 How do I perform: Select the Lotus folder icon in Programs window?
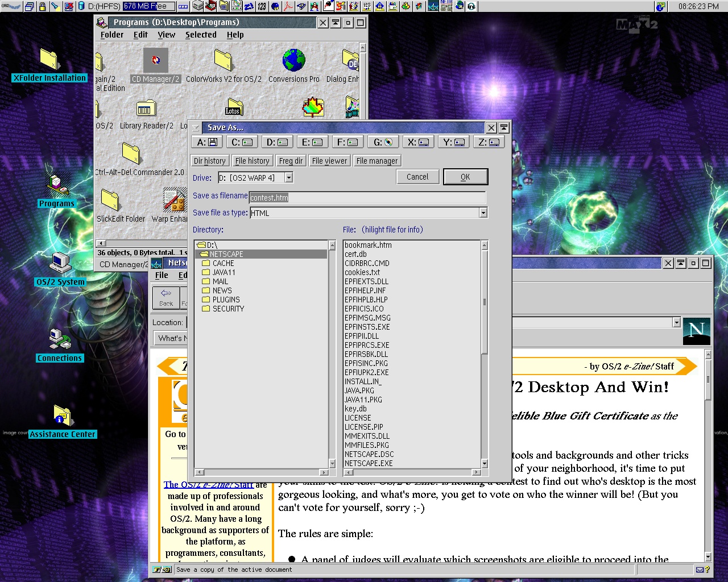tap(234, 107)
